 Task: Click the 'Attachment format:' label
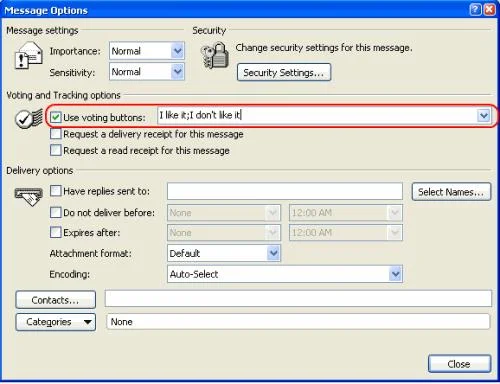(90, 254)
